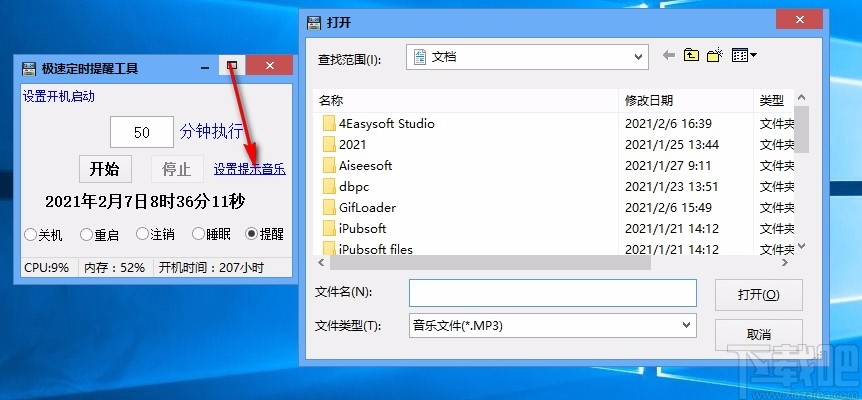Image resolution: width=862 pixels, height=400 pixels.
Task: Sort the file list by 类型 column
Action: [x=773, y=101]
